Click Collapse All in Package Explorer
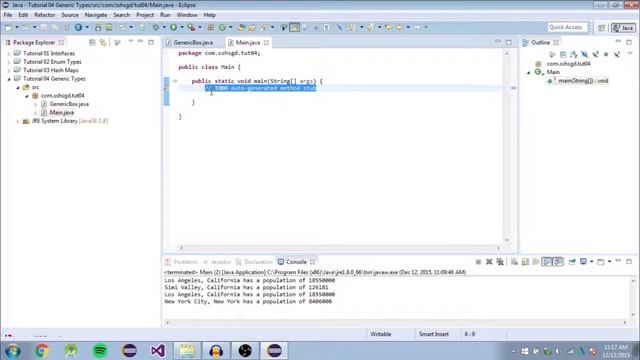Image resolution: width=640 pixels, height=360 pixels. coord(92,42)
